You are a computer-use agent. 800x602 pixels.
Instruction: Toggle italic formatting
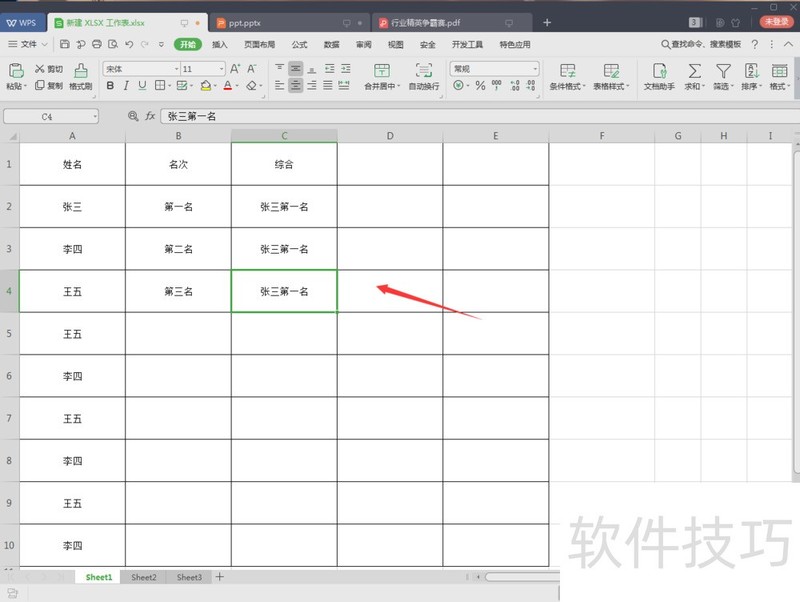click(x=125, y=87)
